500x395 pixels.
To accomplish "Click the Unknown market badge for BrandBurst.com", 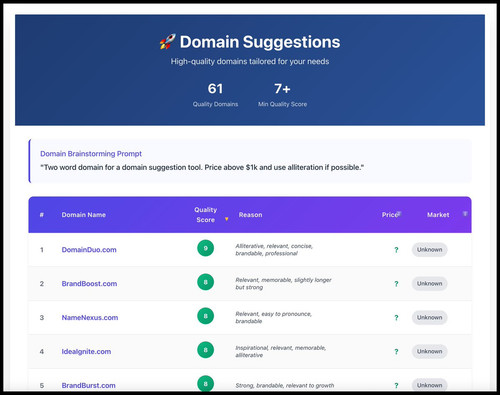I will (429, 385).
